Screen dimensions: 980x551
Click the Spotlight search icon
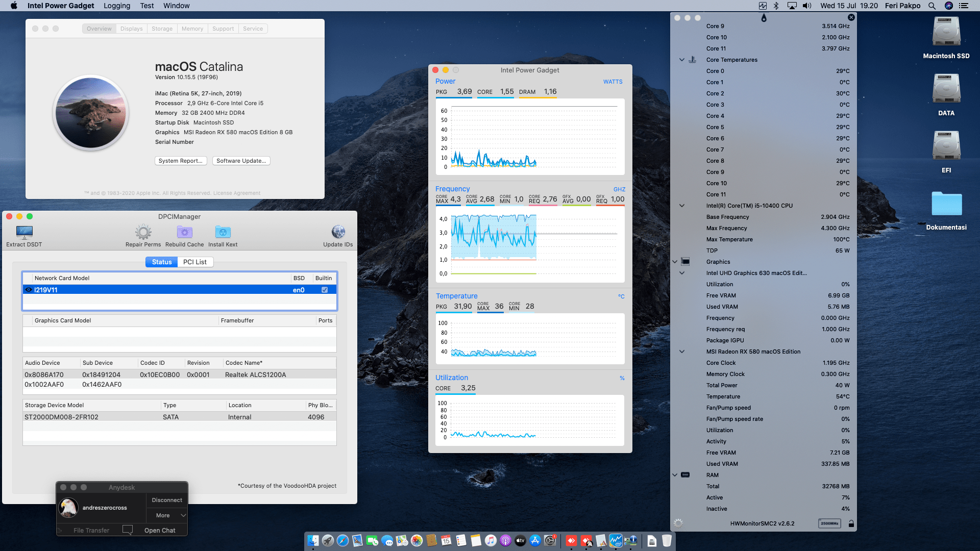pos(932,6)
